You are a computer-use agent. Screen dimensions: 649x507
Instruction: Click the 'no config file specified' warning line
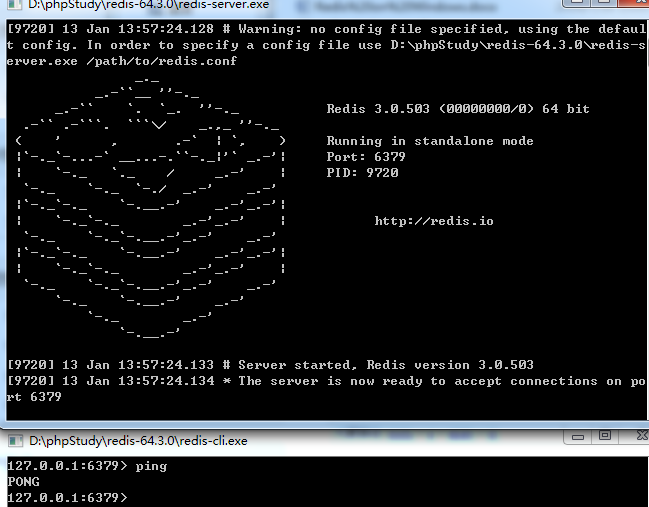[x=326, y=45]
